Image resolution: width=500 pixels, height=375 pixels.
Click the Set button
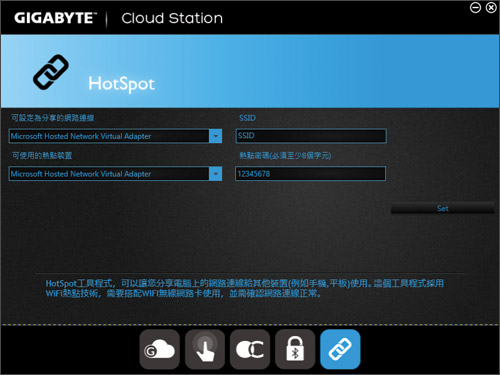(x=443, y=208)
